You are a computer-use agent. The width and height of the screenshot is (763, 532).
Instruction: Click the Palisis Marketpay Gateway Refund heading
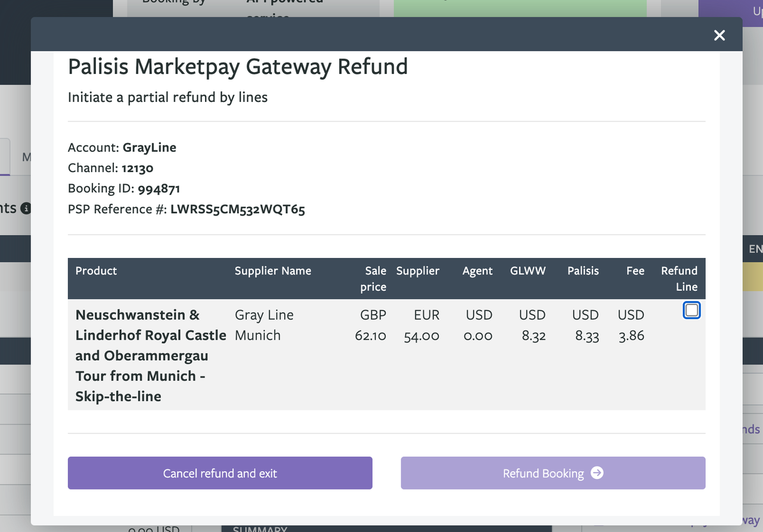point(238,66)
